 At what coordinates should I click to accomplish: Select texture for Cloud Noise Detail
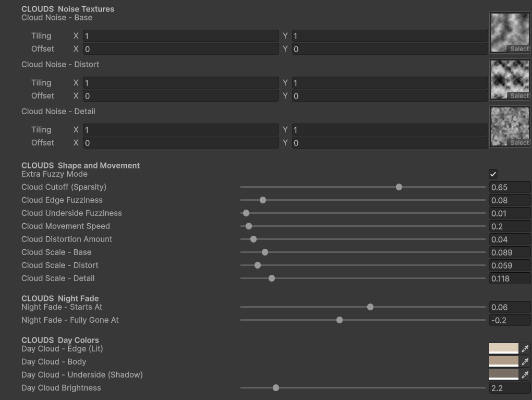[519, 143]
